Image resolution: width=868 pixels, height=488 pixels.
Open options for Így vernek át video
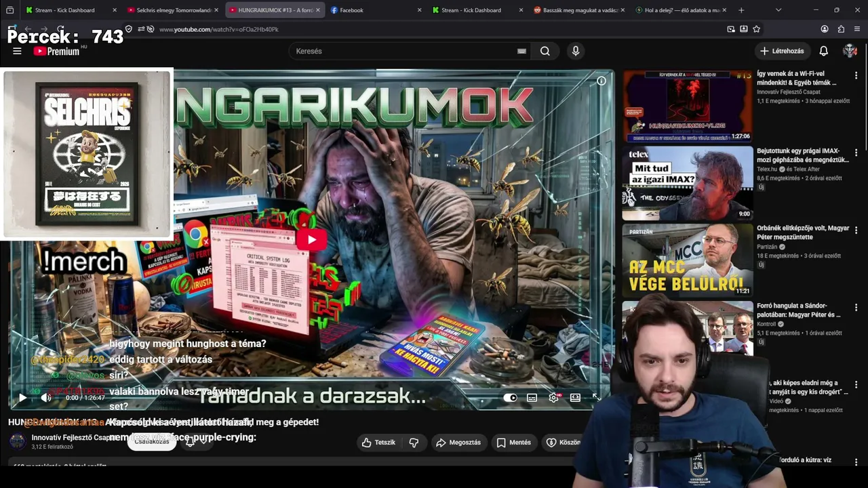[856, 76]
